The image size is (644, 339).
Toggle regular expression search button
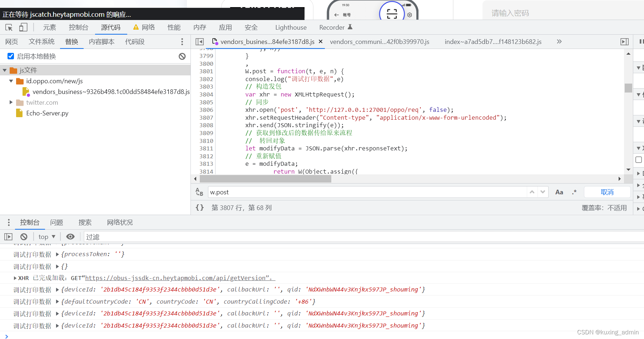574,192
